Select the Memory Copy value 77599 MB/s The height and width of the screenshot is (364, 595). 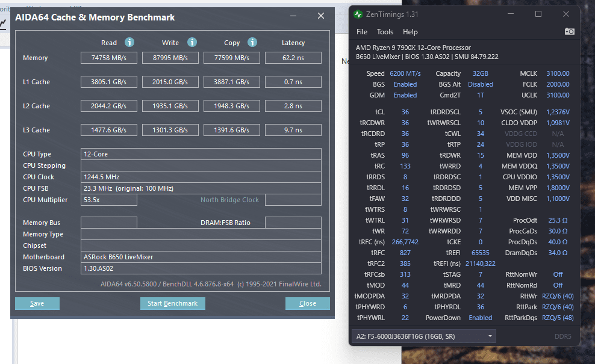point(232,58)
